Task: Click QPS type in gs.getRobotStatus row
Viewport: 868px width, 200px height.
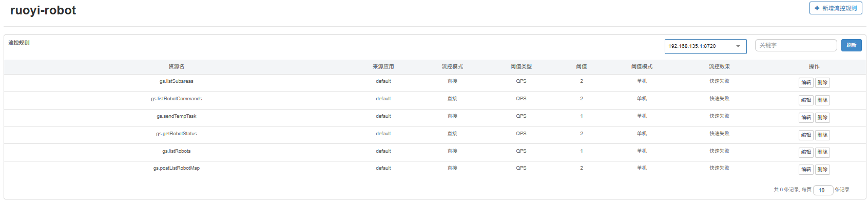Action: pyautogui.click(x=521, y=134)
